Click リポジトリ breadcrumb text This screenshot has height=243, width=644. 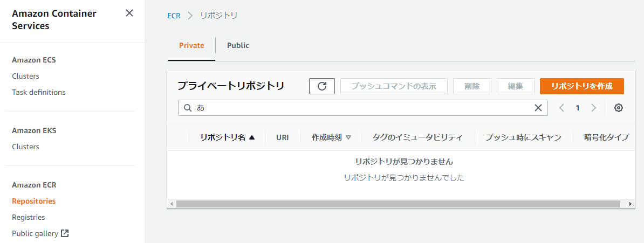[219, 16]
